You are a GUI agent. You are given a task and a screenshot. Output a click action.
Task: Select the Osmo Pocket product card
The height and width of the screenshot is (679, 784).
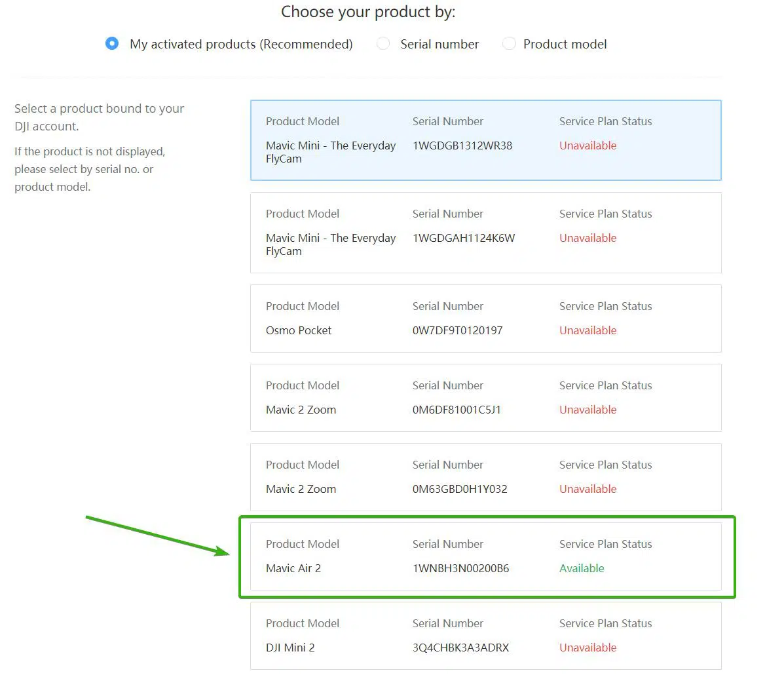(x=485, y=319)
